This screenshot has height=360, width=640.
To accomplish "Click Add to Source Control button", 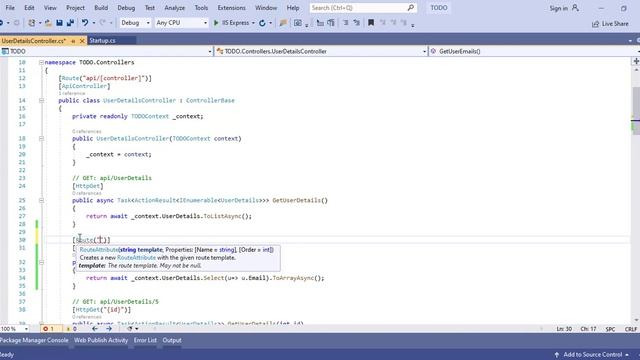I will coord(592,355).
